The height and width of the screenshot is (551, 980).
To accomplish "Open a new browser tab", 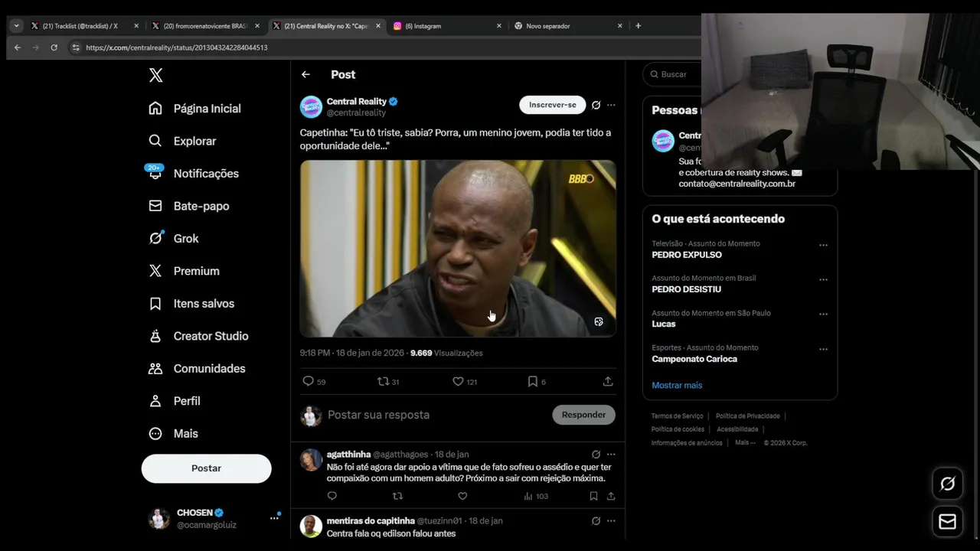I will (638, 26).
